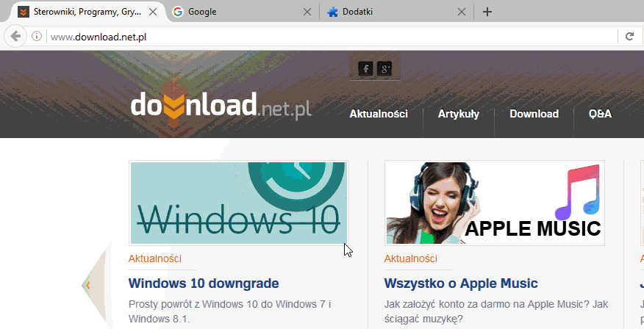Click the browser back arrow button
The width and height of the screenshot is (644, 329).
click(x=15, y=37)
